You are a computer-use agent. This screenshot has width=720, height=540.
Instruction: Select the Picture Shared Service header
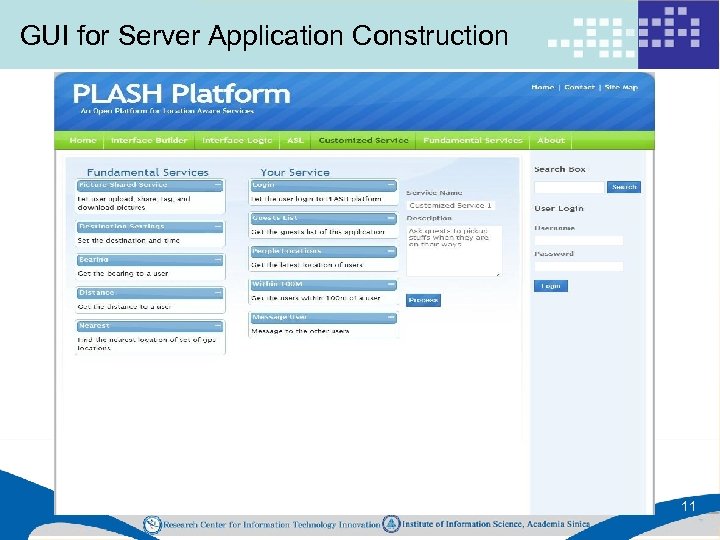[x=150, y=185]
